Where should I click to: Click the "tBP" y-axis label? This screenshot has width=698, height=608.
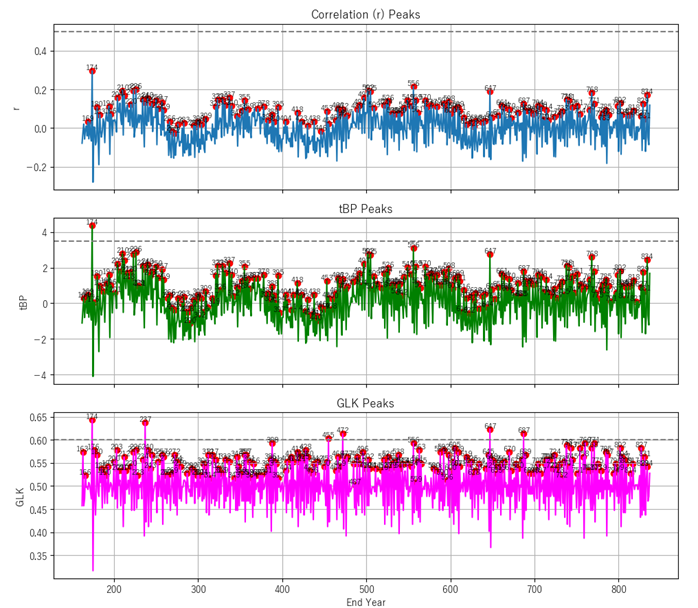(x=23, y=303)
